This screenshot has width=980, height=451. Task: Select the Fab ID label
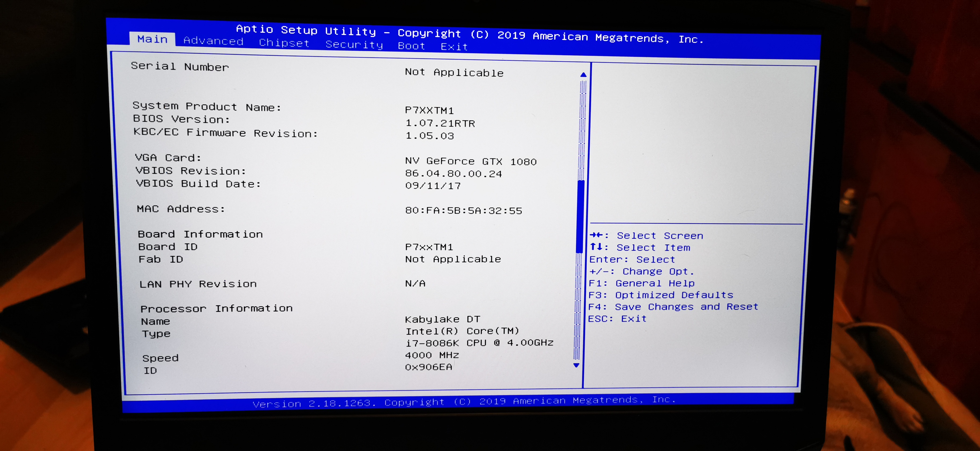pos(161,259)
